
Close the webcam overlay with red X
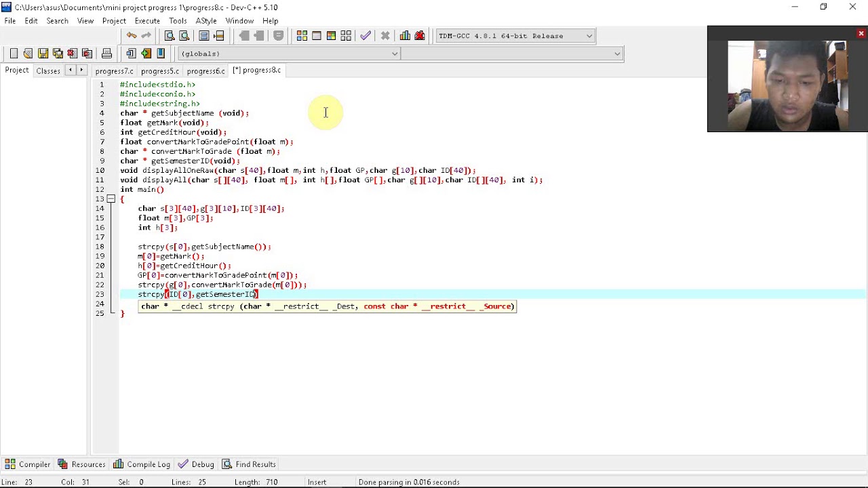tap(861, 33)
